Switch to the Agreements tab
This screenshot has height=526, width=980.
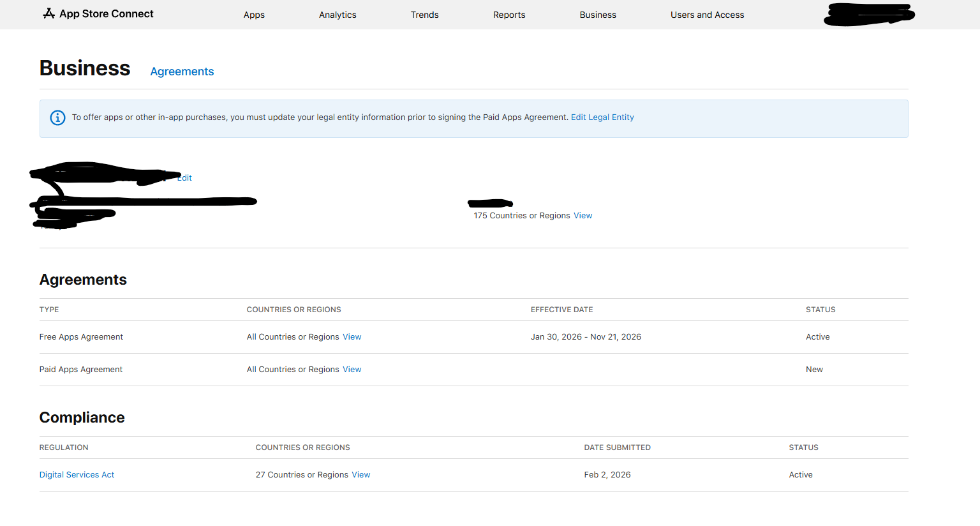(182, 71)
